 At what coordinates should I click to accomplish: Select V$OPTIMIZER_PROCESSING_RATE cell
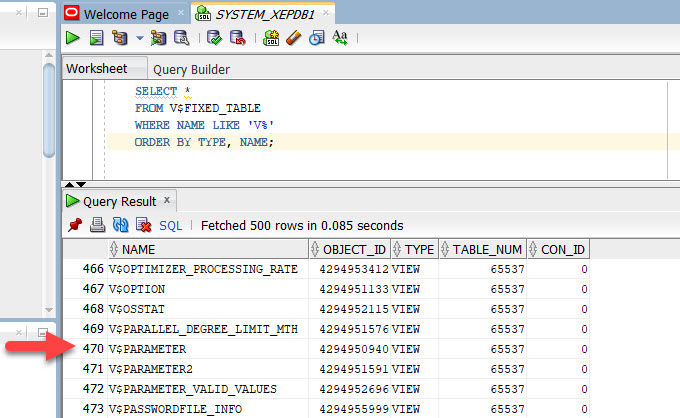click(x=208, y=269)
